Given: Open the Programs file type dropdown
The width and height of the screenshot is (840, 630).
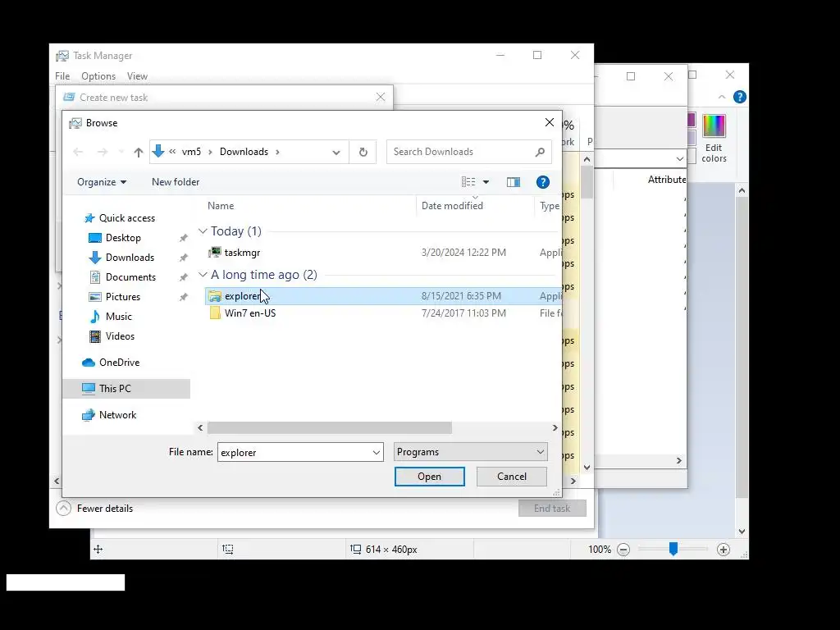Looking at the screenshot, I should [470, 452].
